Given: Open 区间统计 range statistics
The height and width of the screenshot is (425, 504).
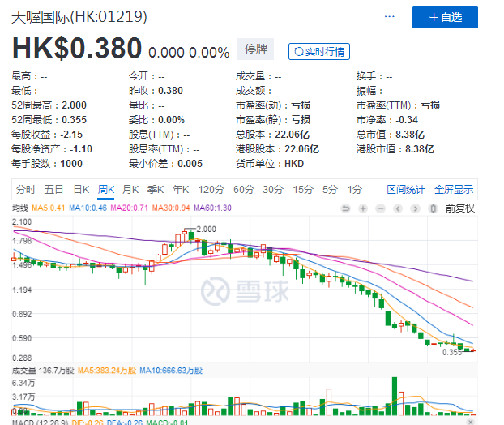Looking at the screenshot, I should 406,190.
